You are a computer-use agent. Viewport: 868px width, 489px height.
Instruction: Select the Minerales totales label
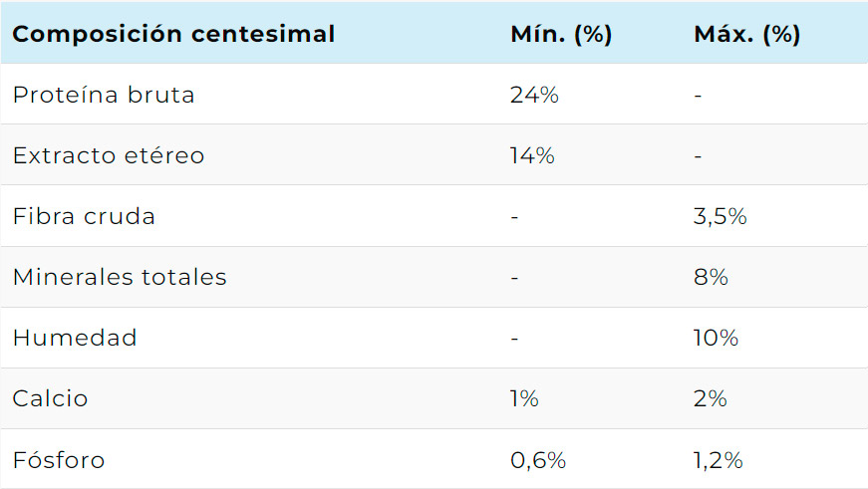[x=120, y=277]
